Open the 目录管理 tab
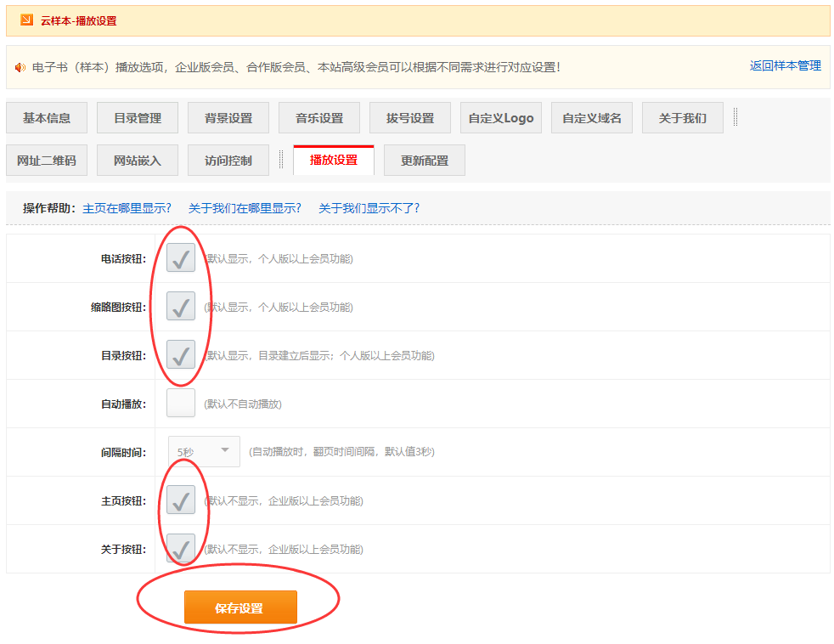This screenshot has height=644, width=834. click(x=138, y=118)
